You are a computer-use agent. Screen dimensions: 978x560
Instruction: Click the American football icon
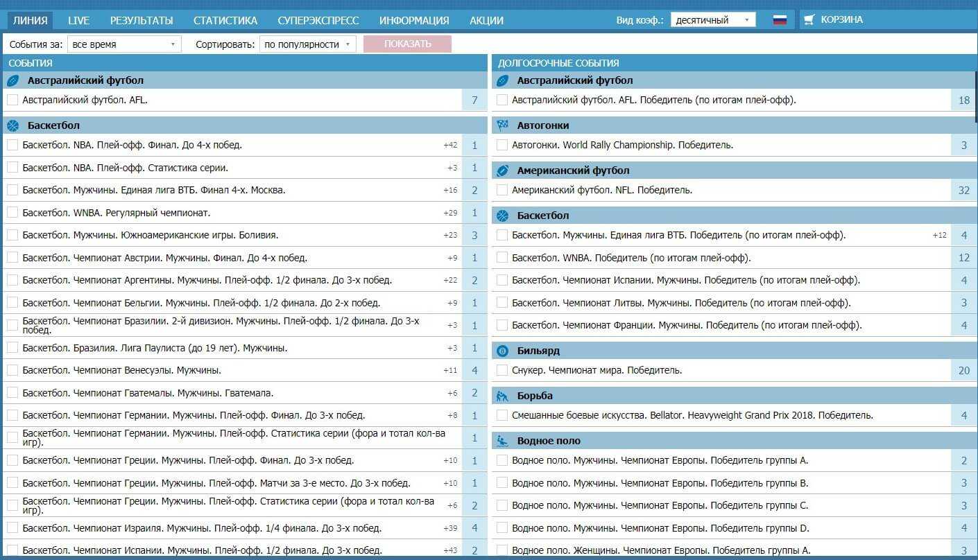(503, 170)
